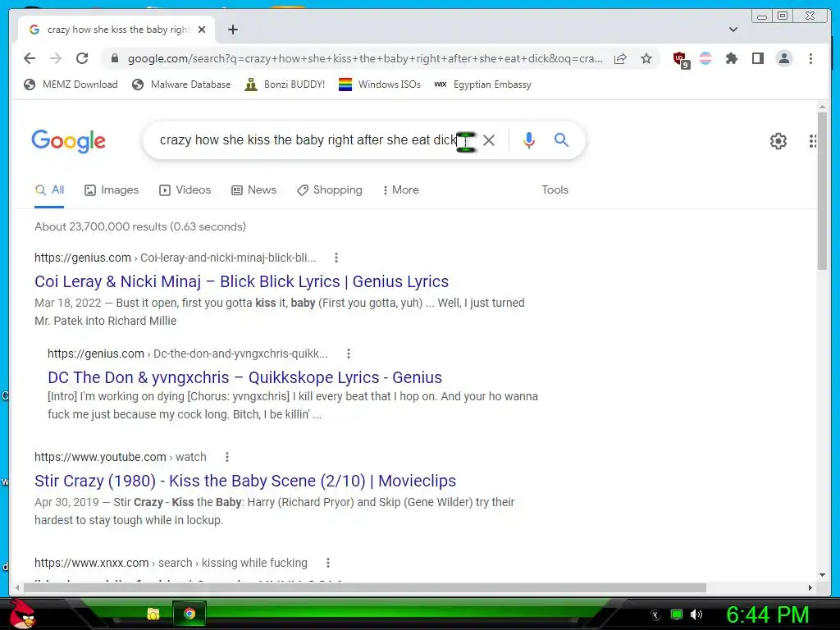Click the genius.com Coi-leray URL breadcrumb

[x=176, y=258]
